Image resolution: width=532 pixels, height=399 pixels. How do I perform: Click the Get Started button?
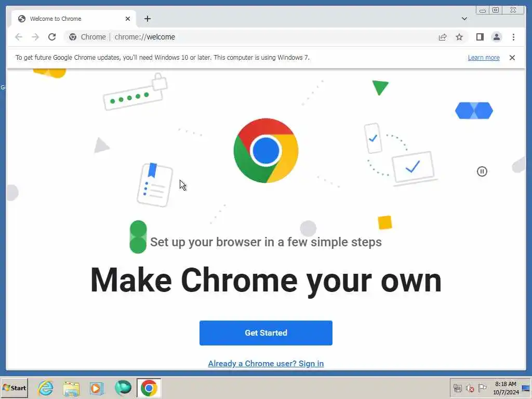pos(265,333)
